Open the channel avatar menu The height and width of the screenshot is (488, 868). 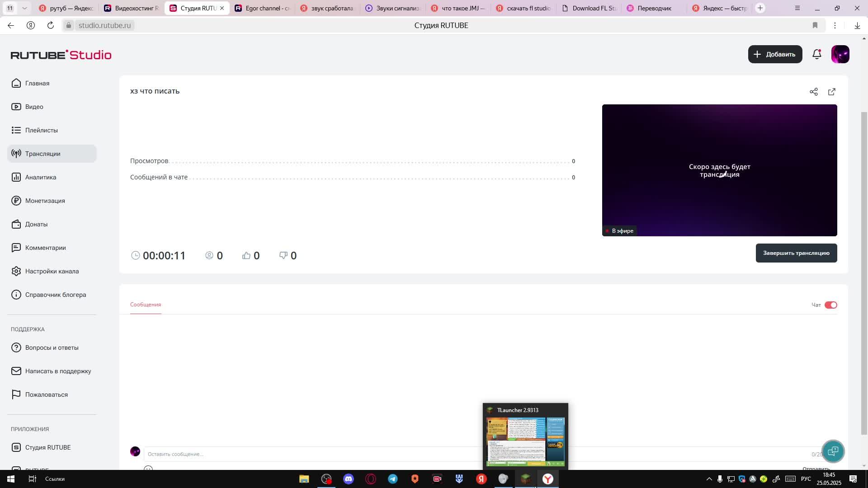coord(840,54)
